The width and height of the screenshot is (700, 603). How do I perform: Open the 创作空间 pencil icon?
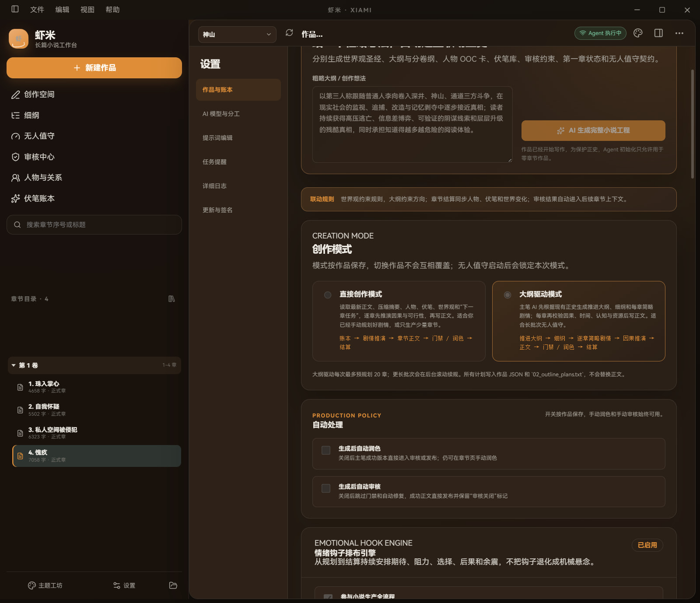point(16,95)
